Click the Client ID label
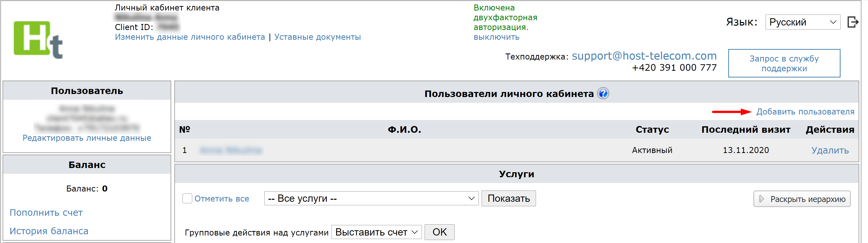This screenshot has height=243, width=868. tap(134, 27)
